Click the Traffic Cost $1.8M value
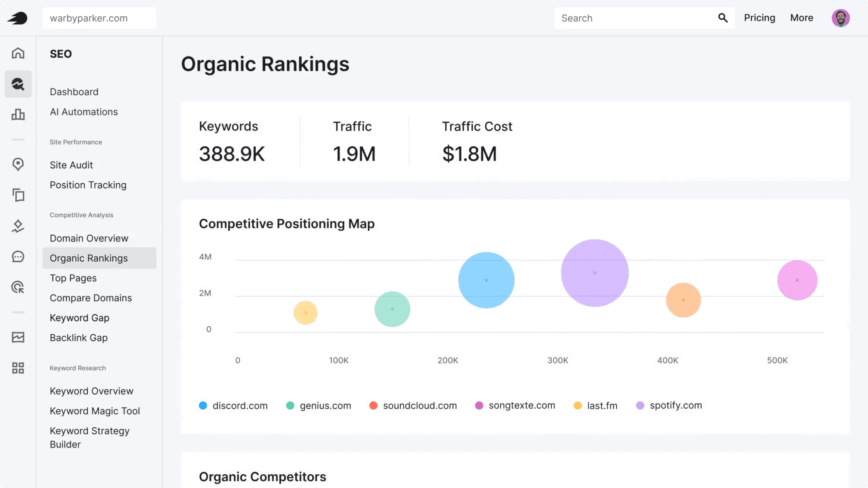The width and height of the screenshot is (868, 488). (x=469, y=154)
